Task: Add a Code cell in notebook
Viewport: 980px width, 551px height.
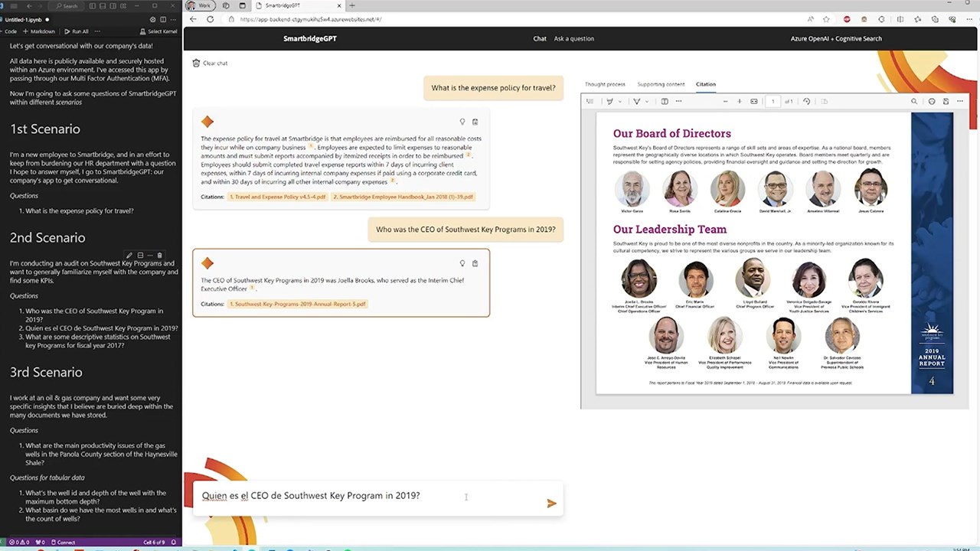Action: [8, 31]
